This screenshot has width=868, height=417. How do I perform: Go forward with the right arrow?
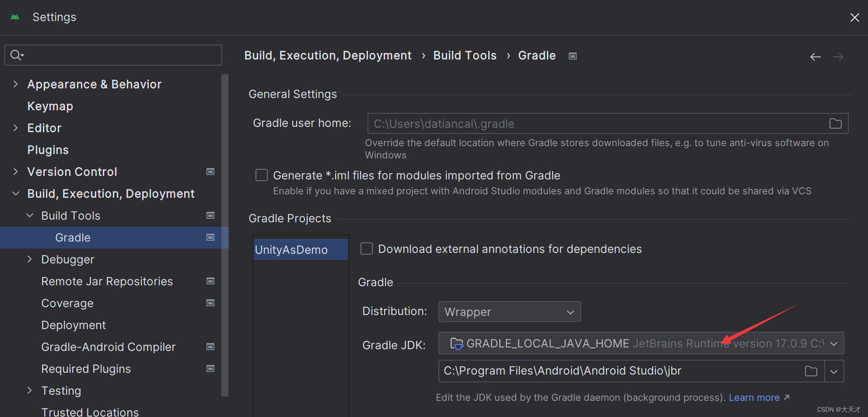pos(838,57)
